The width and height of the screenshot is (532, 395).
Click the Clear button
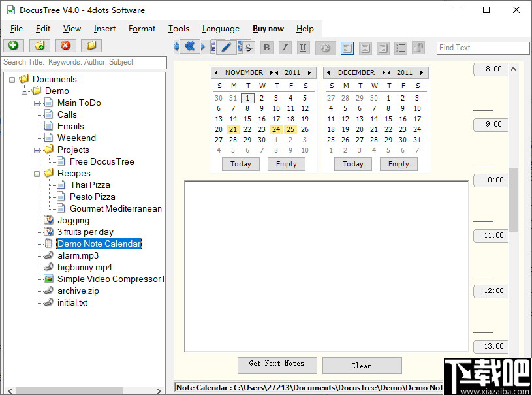pyautogui.click(x=362, y=365)
